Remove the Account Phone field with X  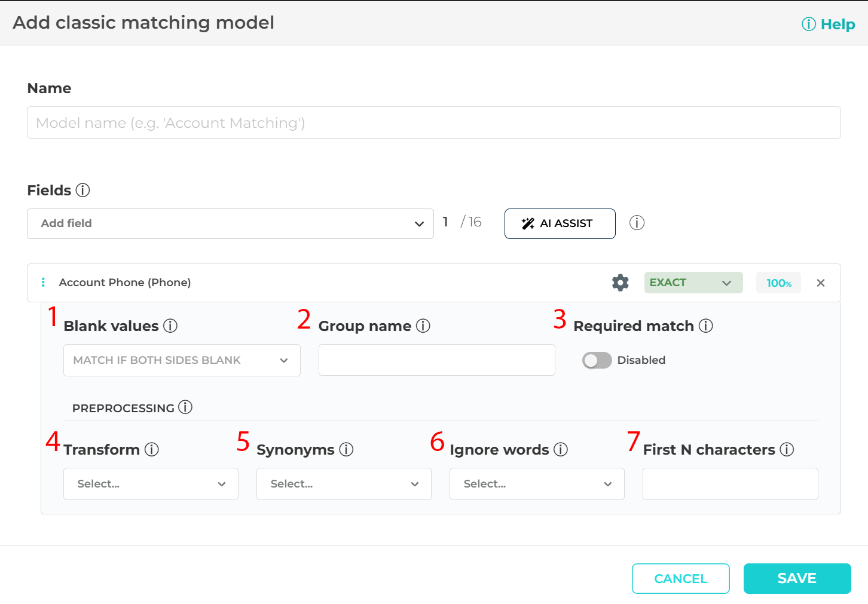[820, 283]
